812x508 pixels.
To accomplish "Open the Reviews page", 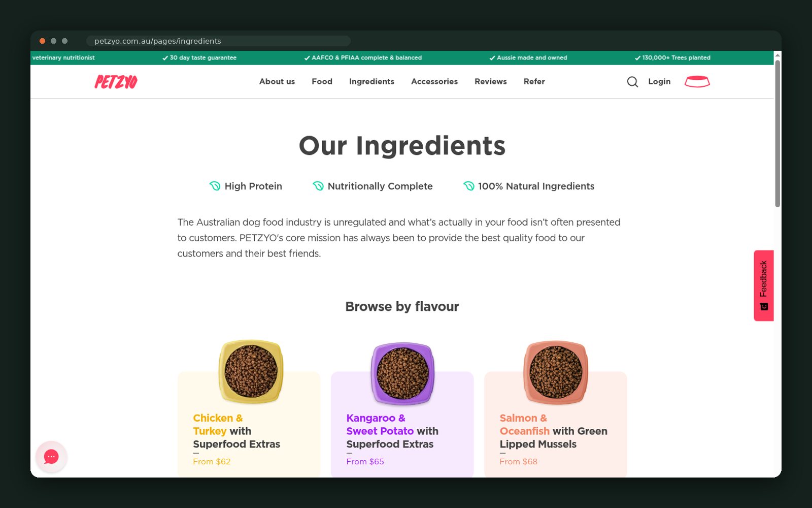I will point(491,81).
